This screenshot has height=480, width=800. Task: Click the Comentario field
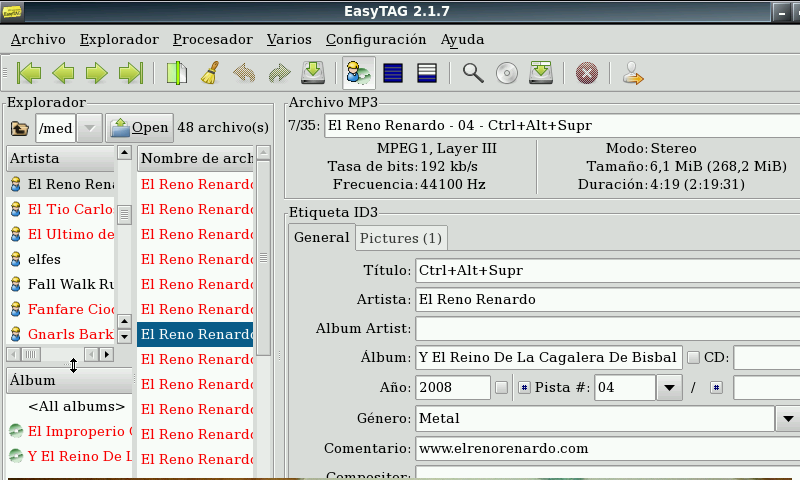tap(608, 448)
